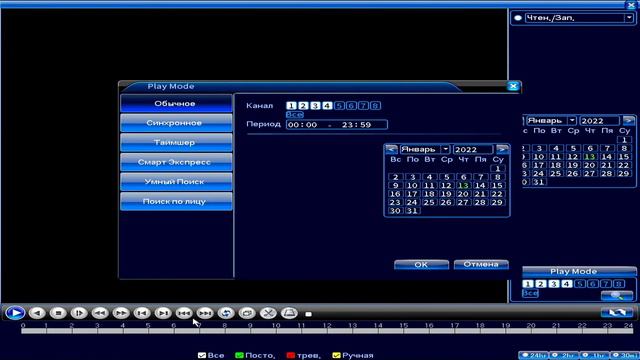
Task: Toggle channel 4 in the Play Mode dialog
Action: (327, 106)
